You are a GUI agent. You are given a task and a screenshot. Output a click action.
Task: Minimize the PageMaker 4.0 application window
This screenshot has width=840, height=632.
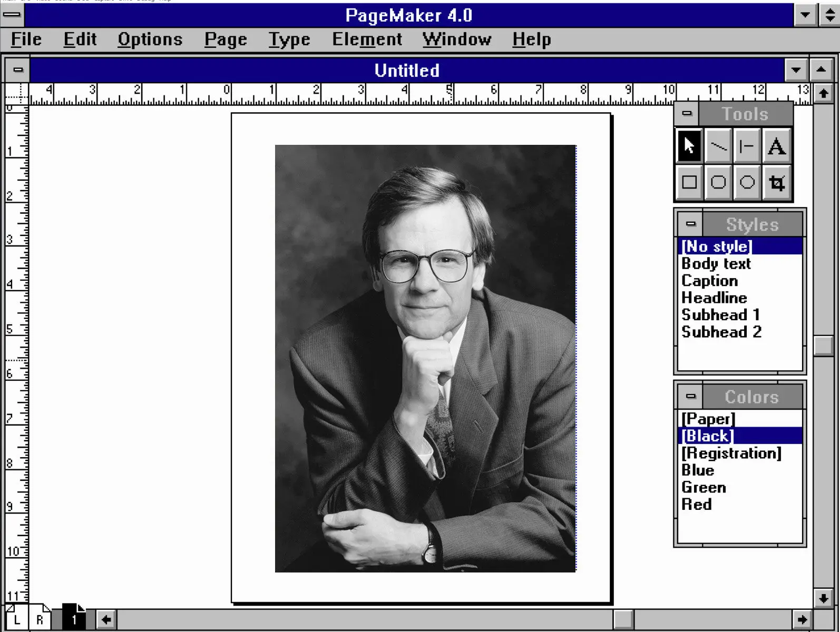pyautogui.click(x=805, y=15)
